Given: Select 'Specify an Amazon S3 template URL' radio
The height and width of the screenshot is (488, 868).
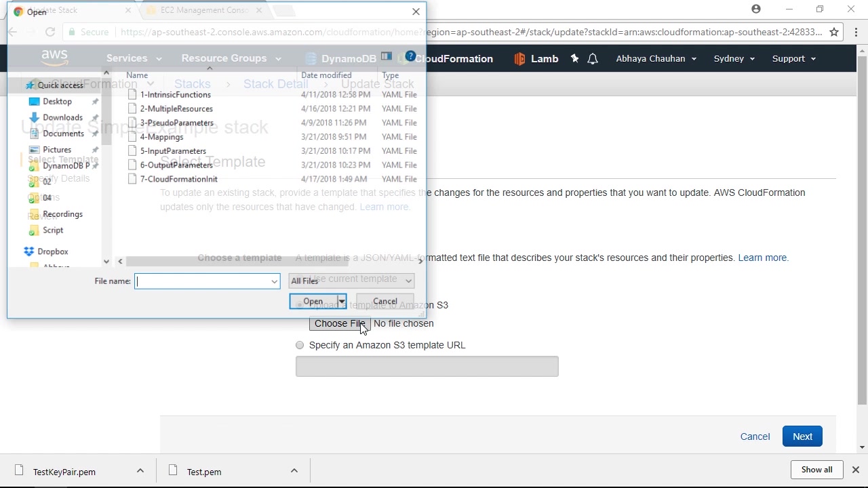Looking at the screenshot, I should click(x=300, y=345).
